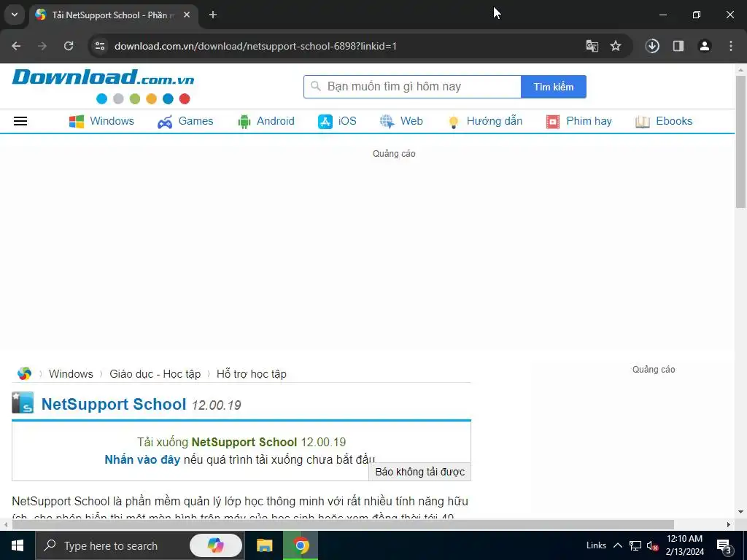Click the breadcrumb home icon
The width and height of the screenshot is (747, 560).
[x=24, y=374]
